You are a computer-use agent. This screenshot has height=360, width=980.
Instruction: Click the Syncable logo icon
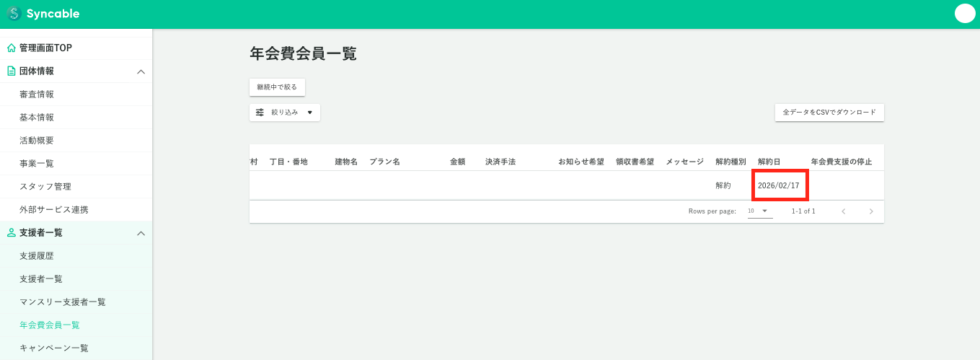(14, 14)
